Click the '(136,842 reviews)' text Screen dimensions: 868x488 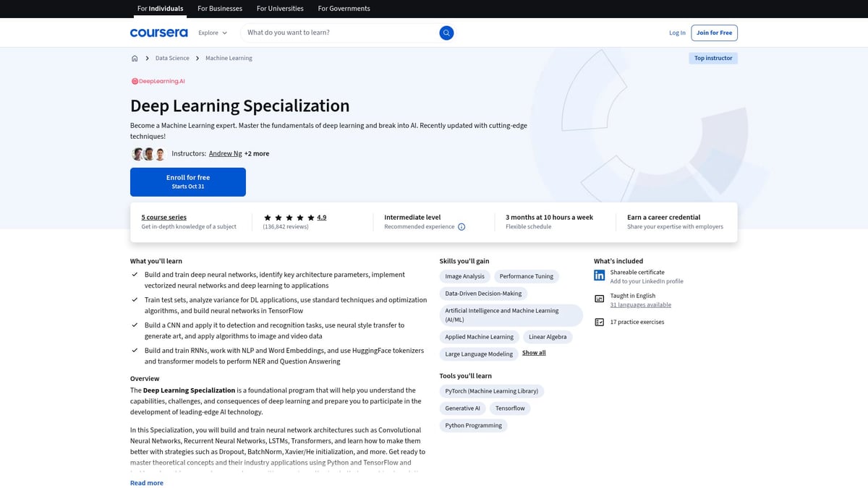point(286,227)
